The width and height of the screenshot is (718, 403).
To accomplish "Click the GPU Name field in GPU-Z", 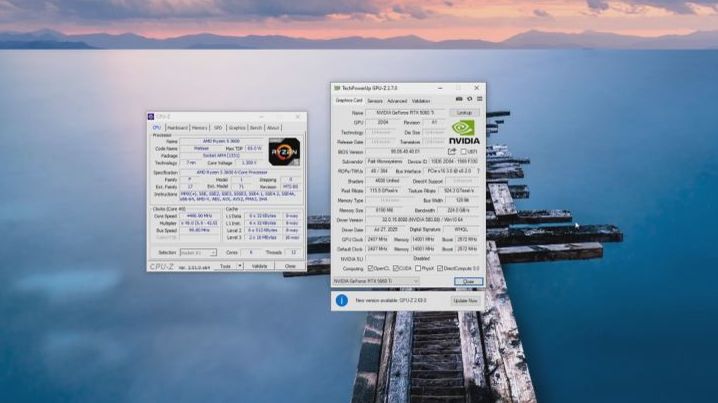I will [406, 113].
